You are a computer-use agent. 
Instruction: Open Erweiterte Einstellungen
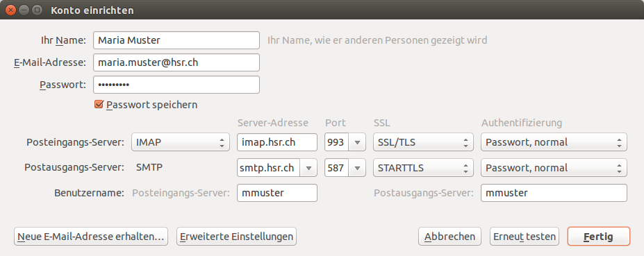click(x=236, y=237)
